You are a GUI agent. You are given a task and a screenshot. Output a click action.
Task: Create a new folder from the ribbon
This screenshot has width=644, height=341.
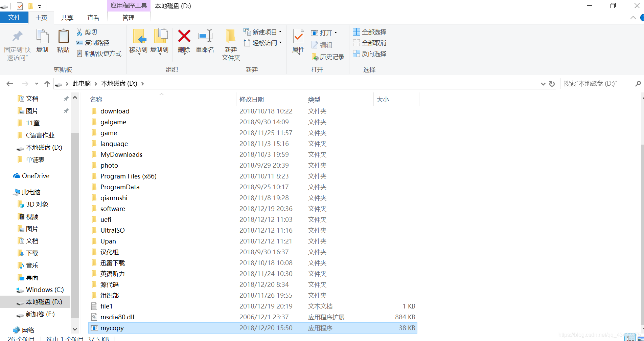pyautogui.click(x=231, y=45)
